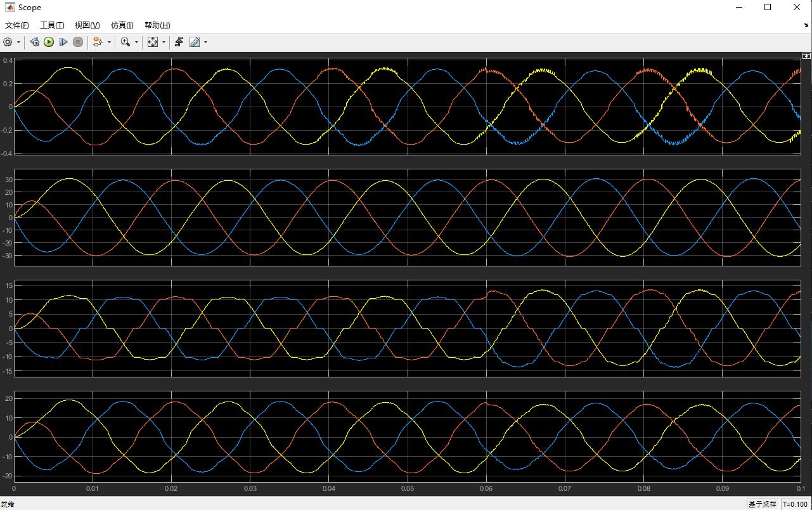Click the step back button
812x510 pixels.
point(34,42)
